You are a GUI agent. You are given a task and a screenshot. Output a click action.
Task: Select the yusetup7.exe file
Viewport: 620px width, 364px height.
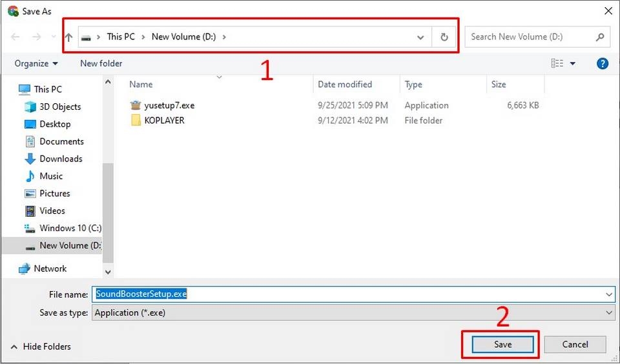tap(169, 105)
